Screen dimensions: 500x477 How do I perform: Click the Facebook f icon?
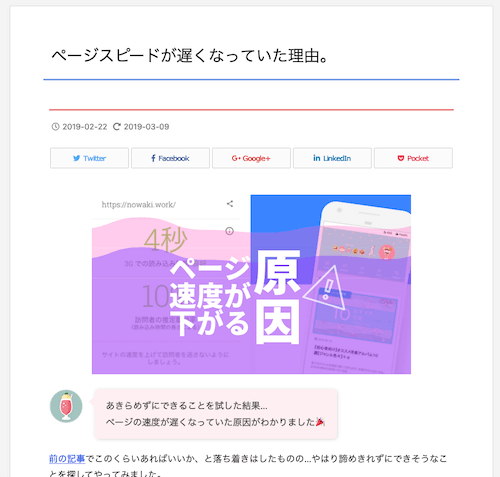(153, 158)
